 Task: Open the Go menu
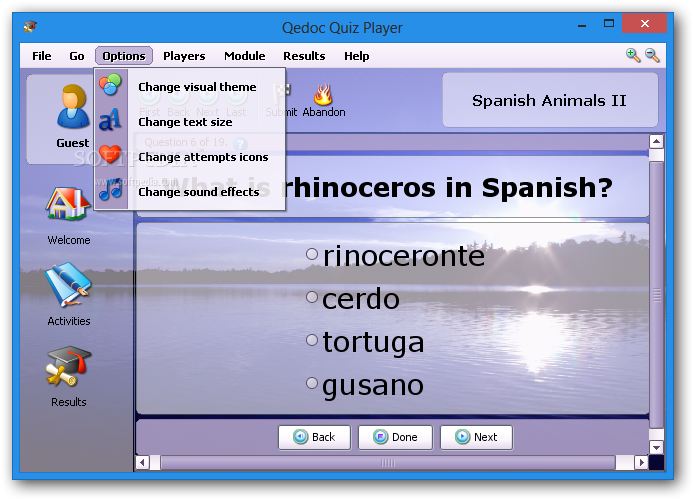coord(77,56)
